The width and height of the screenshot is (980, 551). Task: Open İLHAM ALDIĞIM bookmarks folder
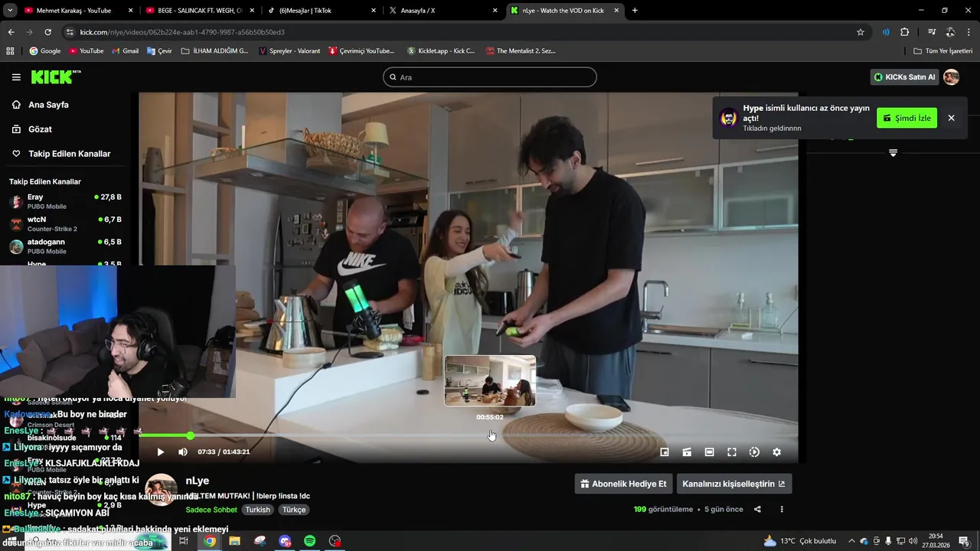214,51
